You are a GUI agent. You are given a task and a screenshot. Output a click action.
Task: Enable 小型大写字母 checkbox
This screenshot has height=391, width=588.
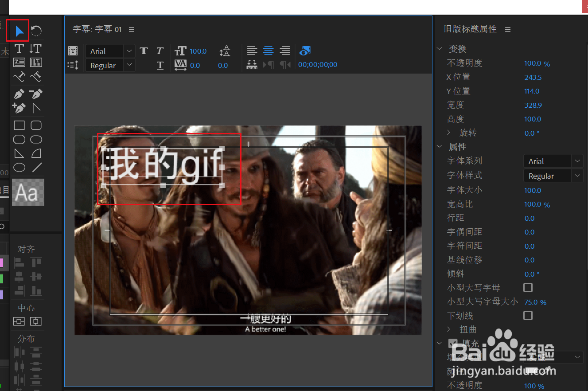[528, 288]
